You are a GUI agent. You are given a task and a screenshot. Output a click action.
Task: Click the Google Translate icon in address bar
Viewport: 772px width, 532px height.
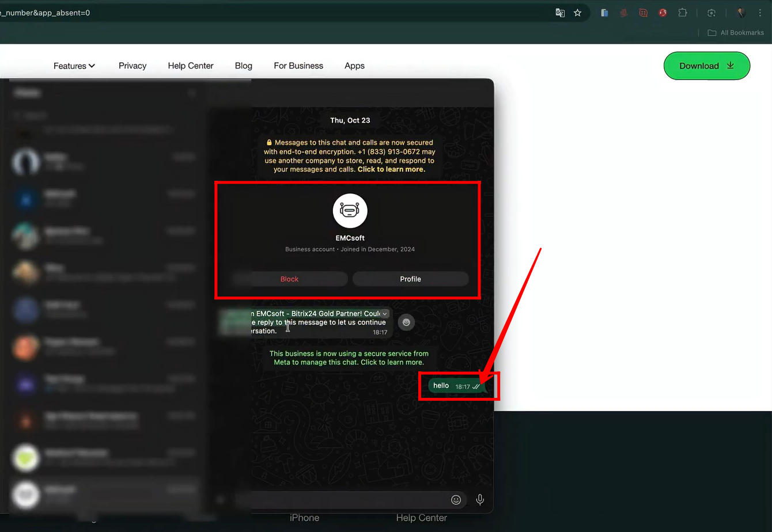[x=560, y=13]
